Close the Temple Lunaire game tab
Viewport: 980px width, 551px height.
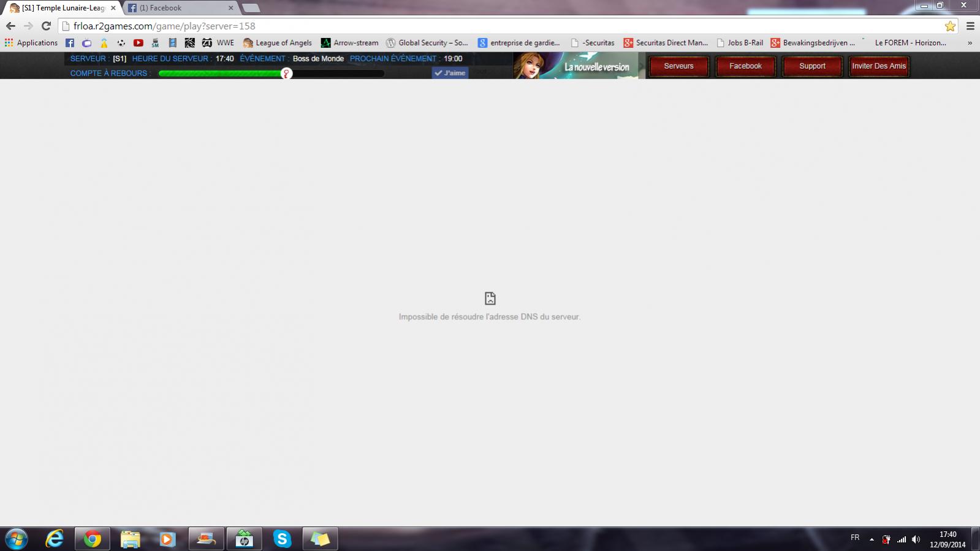(113, 8)
